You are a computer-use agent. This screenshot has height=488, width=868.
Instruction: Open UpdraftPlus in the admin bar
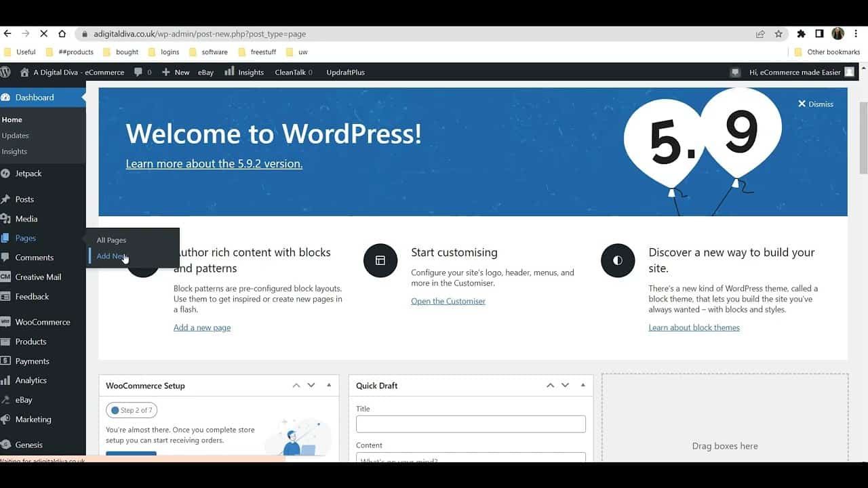pos(345,72)
